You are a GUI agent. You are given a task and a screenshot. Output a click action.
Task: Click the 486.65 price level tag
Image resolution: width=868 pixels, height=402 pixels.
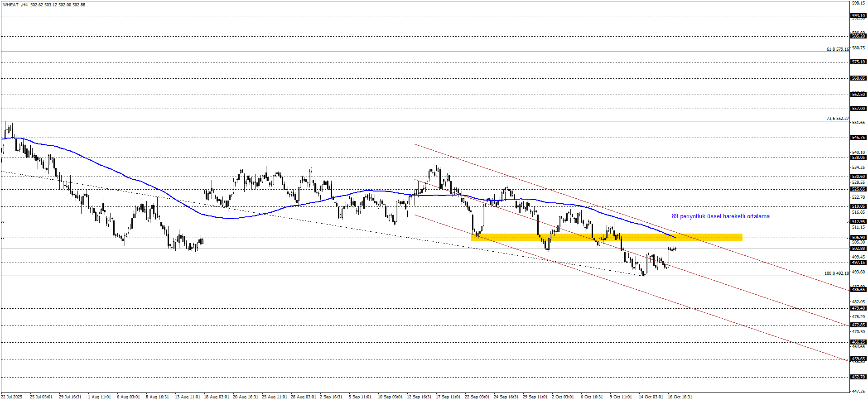pyautogui.click(x=858, y=290)
